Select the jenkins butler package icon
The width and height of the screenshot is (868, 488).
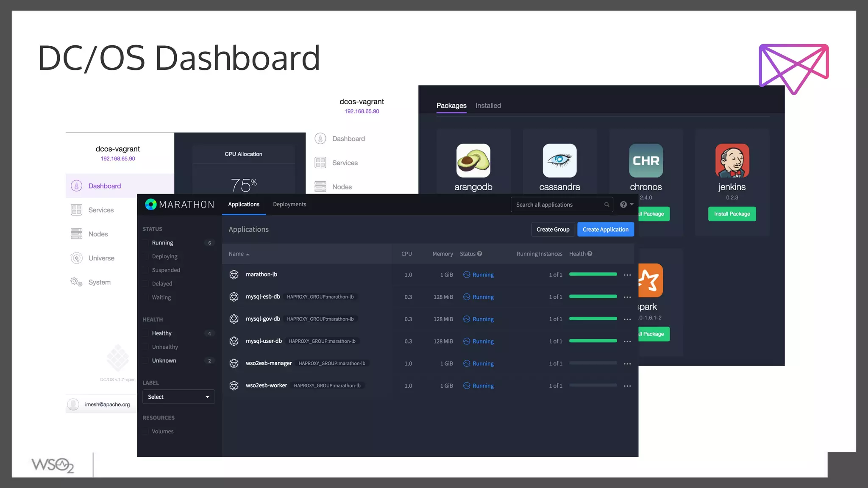[x=732, y=161]
